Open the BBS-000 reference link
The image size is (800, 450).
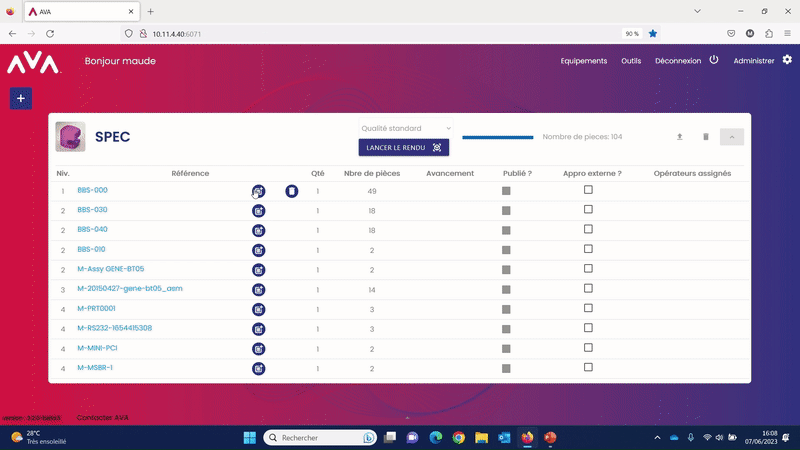click(x=92, y=190)
